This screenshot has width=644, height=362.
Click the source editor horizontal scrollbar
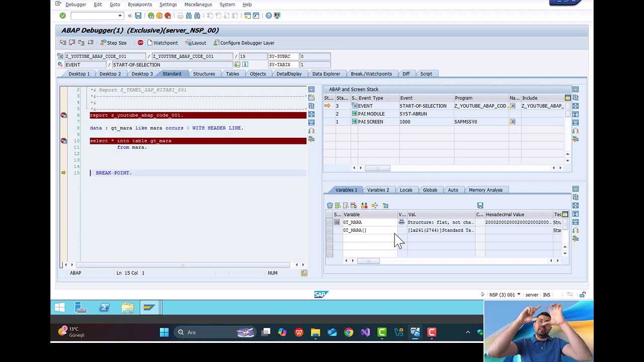[x=183, y=265]
